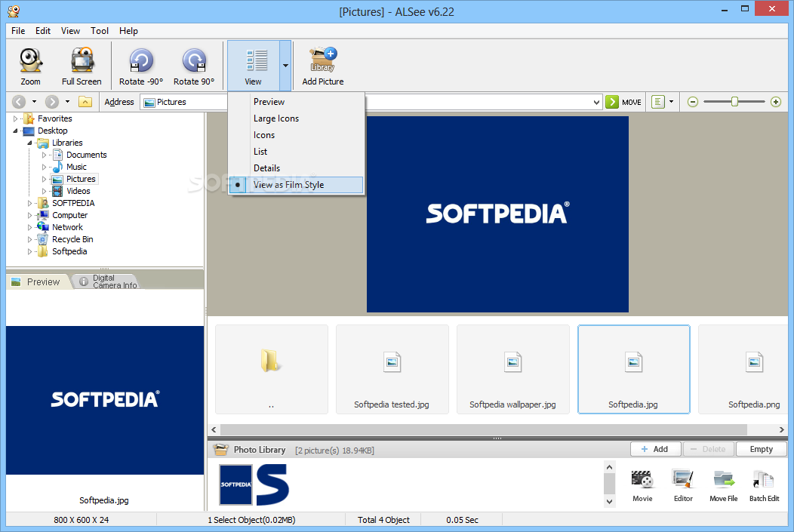Image resolution: width=794 pixels, height=532 pixels.
Task: Select Recycle Bin in the folder tree
Action: tap(72, 239)
